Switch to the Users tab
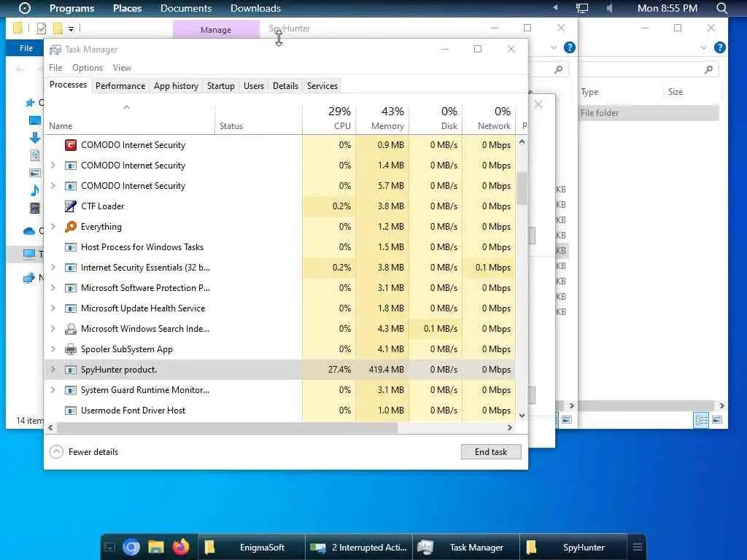 [253, 86]
